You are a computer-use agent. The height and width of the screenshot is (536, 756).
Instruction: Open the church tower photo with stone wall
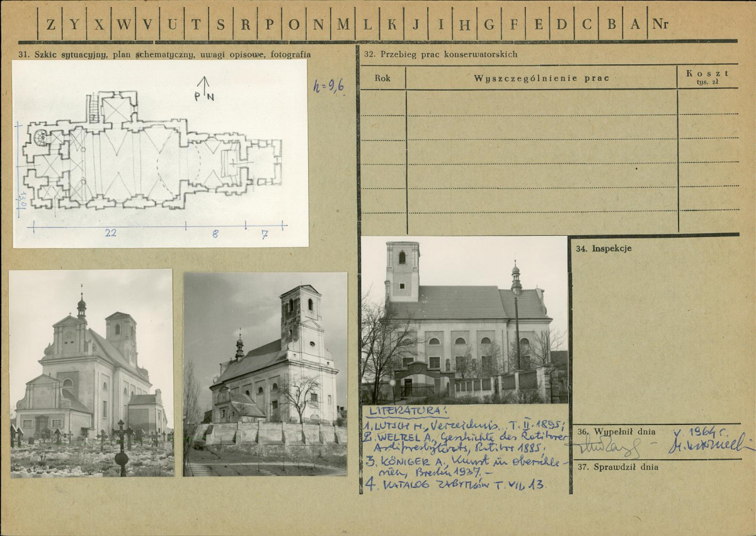[x=265, y=374]
